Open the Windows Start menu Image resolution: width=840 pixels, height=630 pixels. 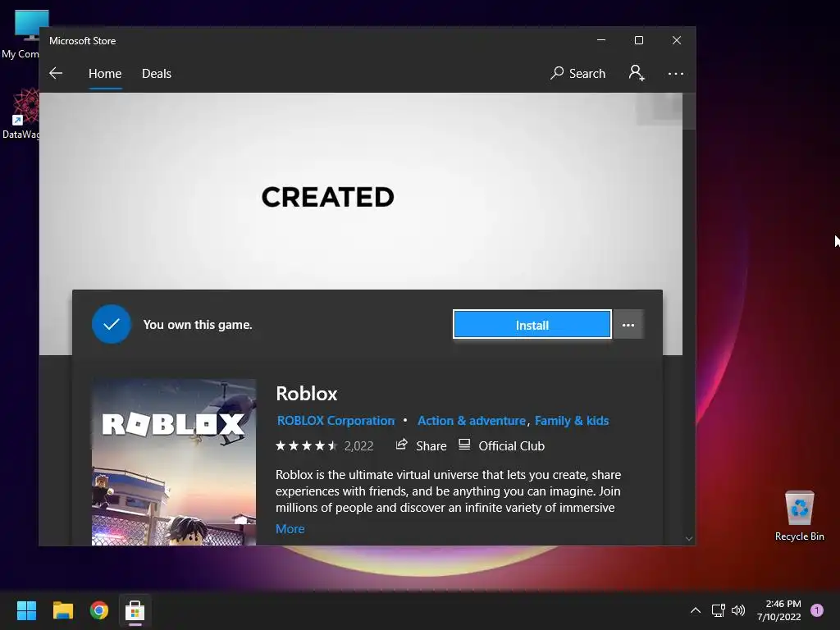(x=26, y=610)
